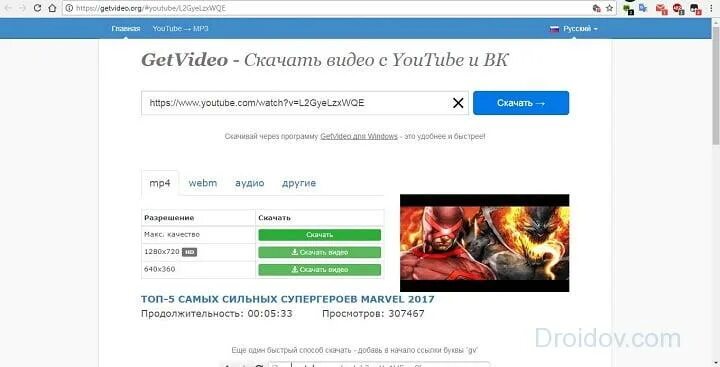This screenshot has height=367, width=720.
Task: Switch to the другие tab
Action: [x=299, y=183]
